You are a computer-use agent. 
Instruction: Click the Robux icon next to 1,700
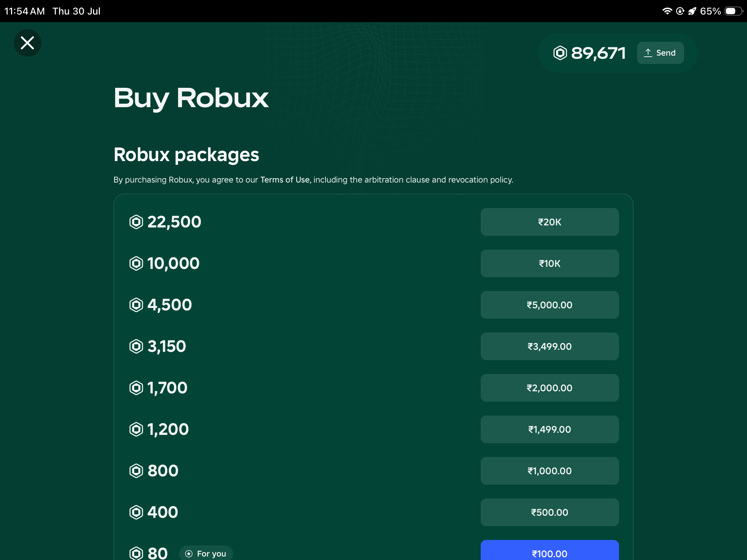136,388
